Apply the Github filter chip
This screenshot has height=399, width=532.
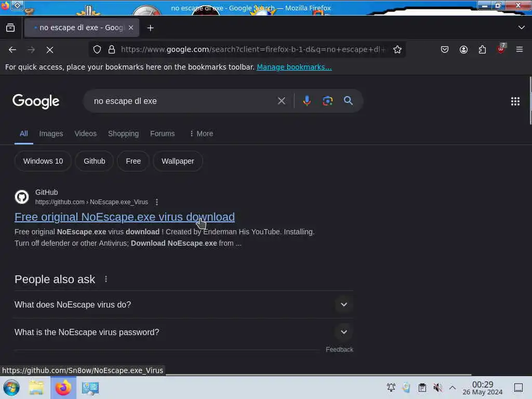(x=95, y=161)
